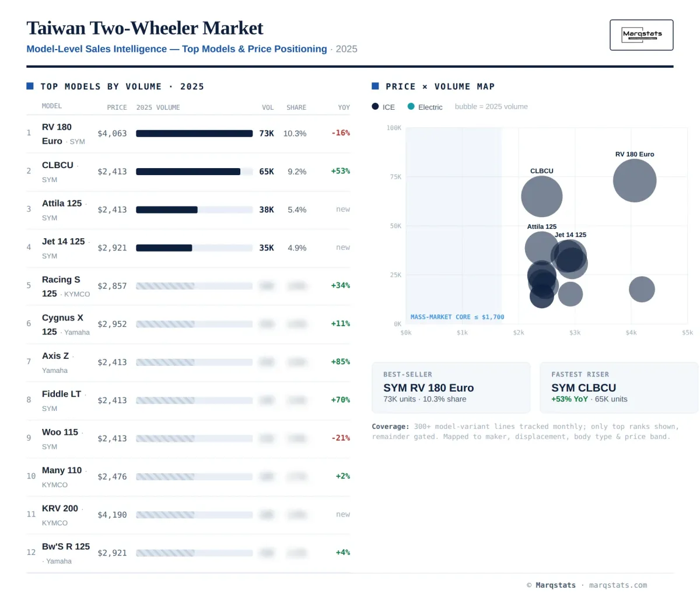This screenshot has width=700, height=604.
Task: Click the $2,857 price value
Action: pyautogui.click(x=112, y=286)
